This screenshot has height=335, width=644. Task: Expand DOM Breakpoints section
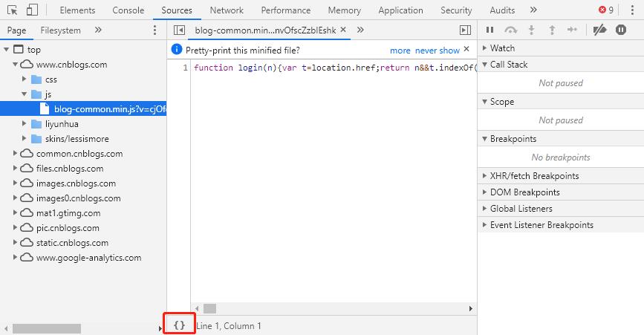pos(561,192)
